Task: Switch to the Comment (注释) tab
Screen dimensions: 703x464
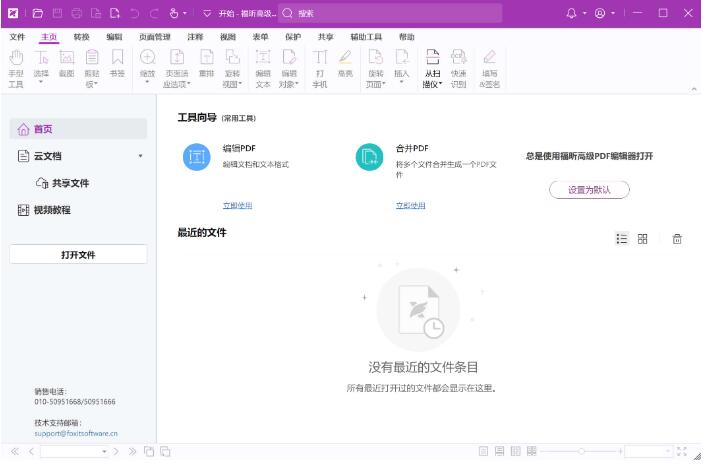Action: click(195, 37)
